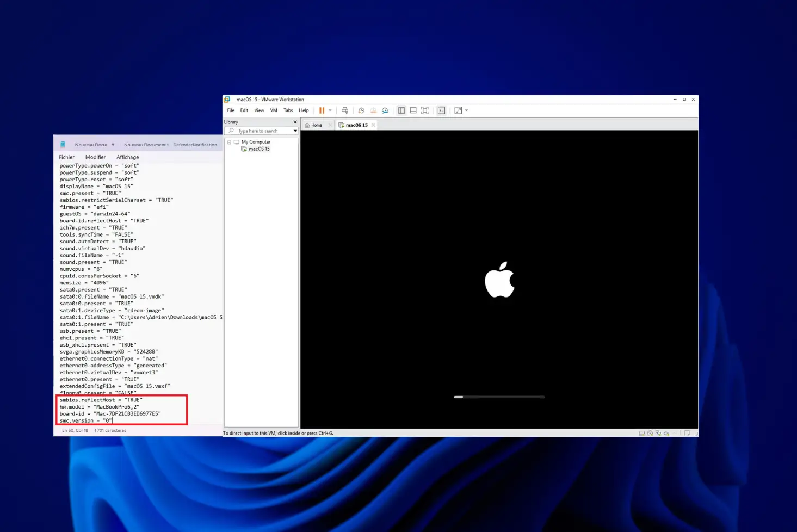Click the smbios.reflectHost = "TRUE" line

coord(101,400)
